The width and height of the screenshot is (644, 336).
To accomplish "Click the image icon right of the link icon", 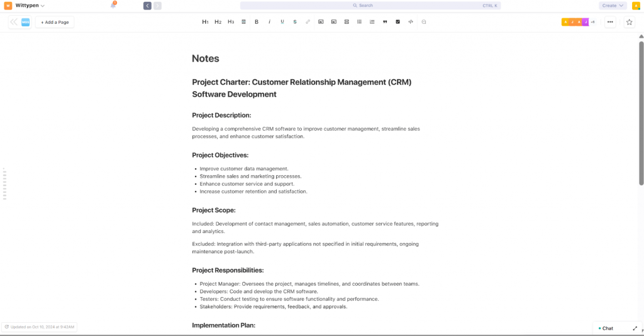I will (x=321, y=22).
